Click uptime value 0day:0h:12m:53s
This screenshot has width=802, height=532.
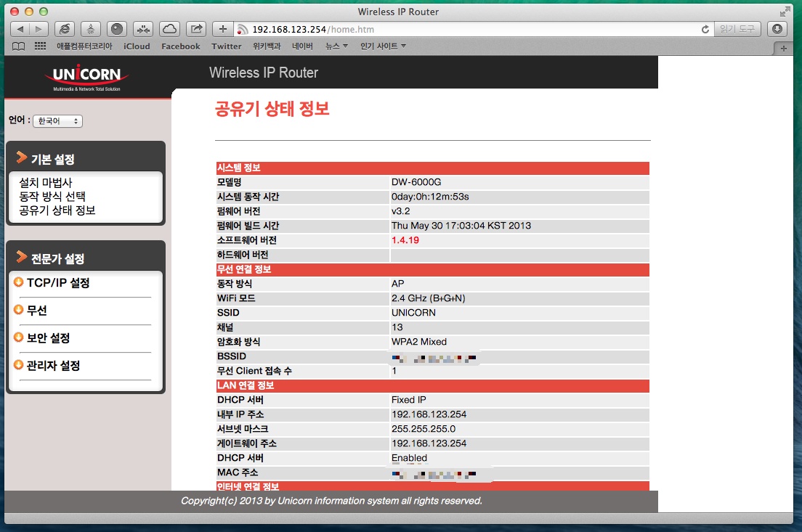point(429,197)
